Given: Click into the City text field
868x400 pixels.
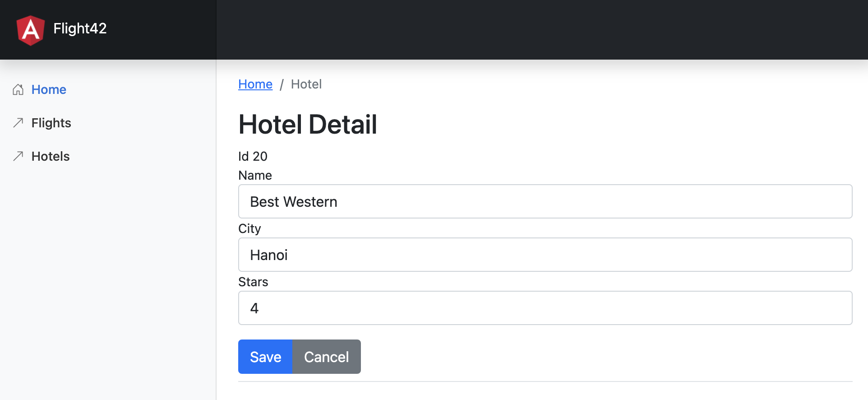Looking at the screenshot, I should coord(545,255).
